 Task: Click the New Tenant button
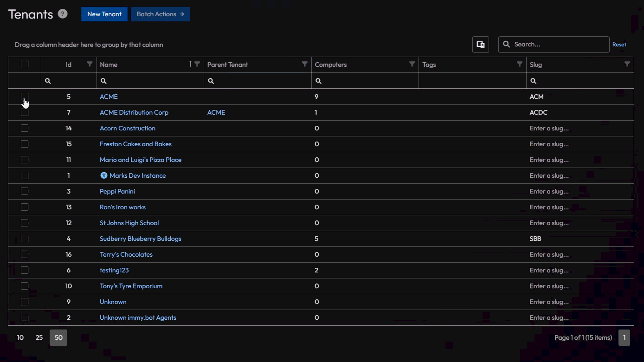tap(104, 14)
